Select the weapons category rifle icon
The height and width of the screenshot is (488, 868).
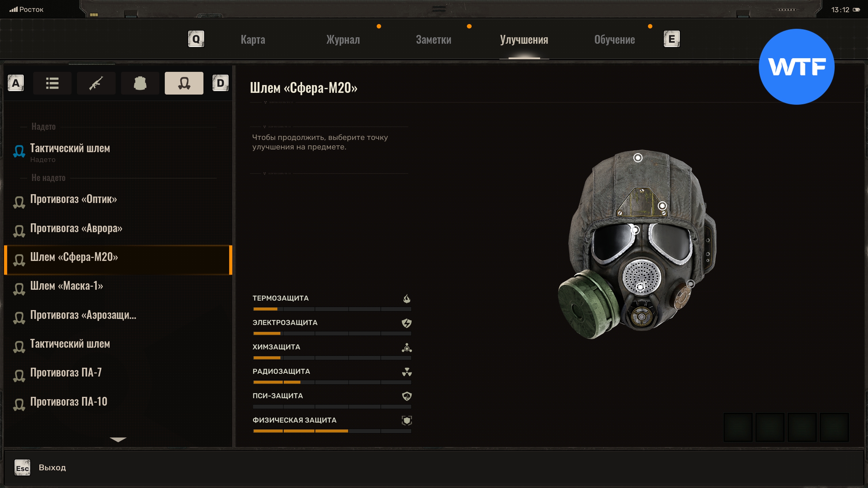click(x=96, y=83)
